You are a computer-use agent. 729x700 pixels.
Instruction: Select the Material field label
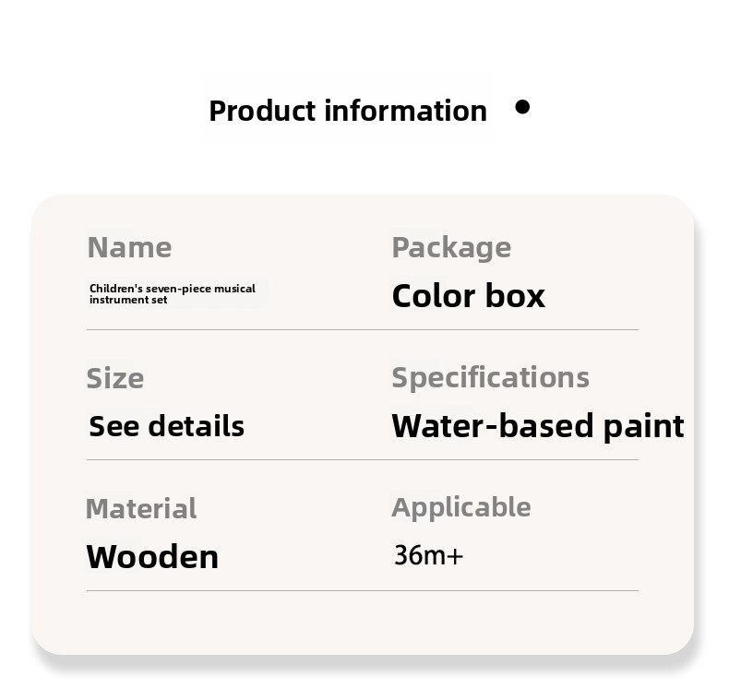(x=141, y=508)
